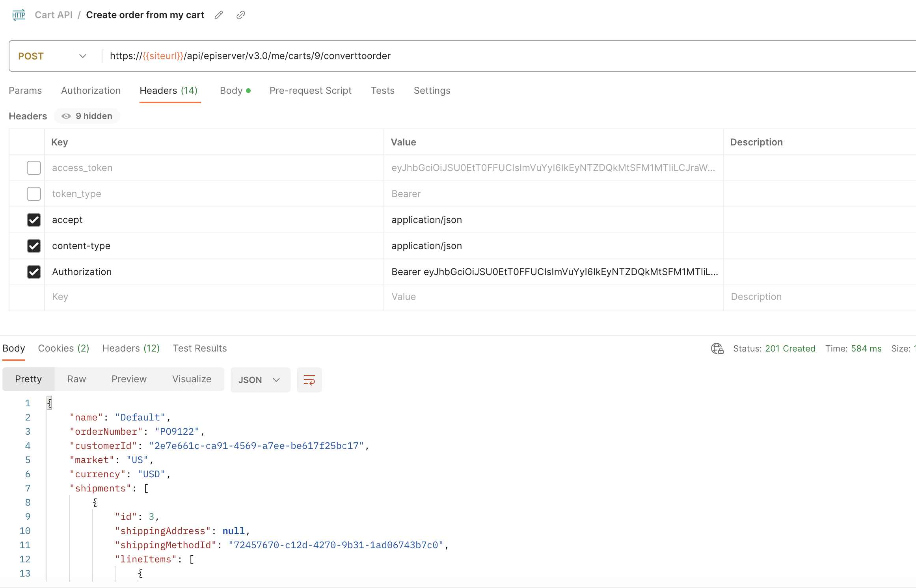The height and width of the screenshot is (588, 916).
Task: Open the Pre-request Script tab
Action: coord(310,91)
